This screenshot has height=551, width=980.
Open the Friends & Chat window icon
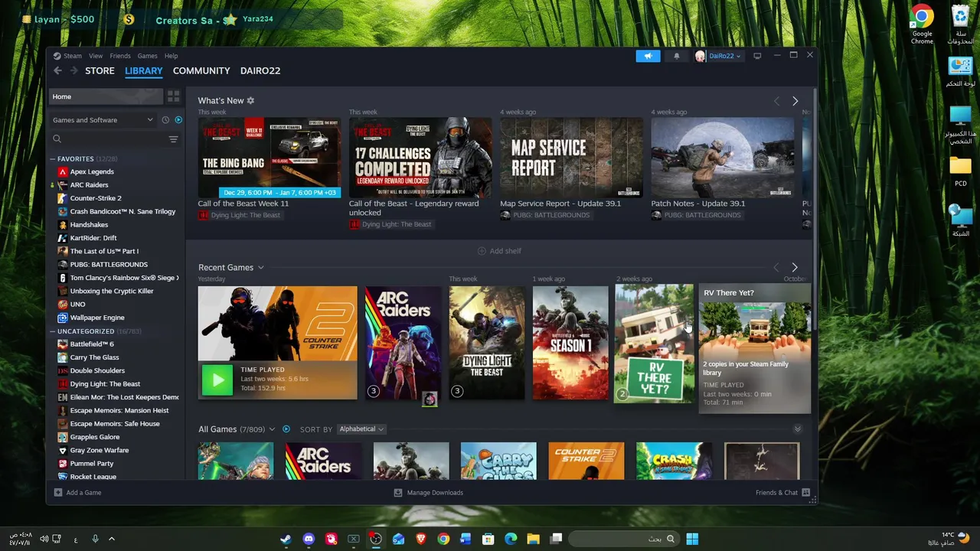click(x=805, y=492)
